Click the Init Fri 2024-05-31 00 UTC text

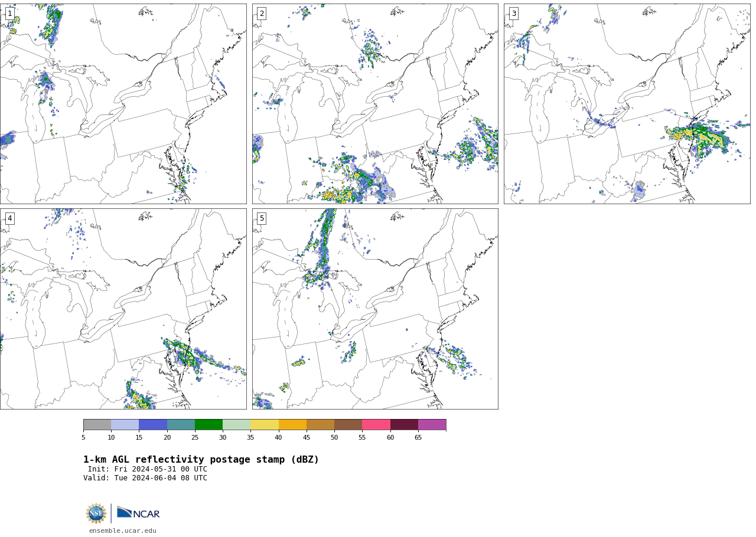pyautogui.click(x=148, y=469)
